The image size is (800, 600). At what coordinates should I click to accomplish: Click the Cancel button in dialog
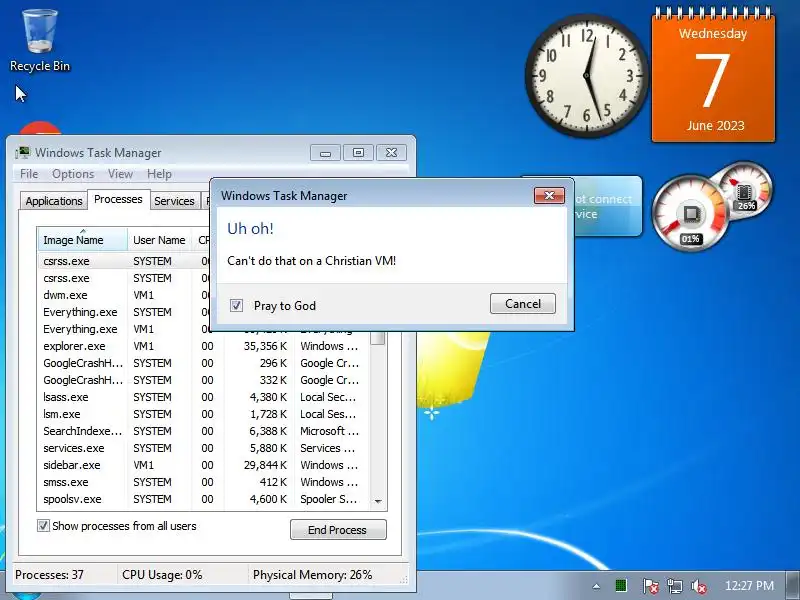(523, 304)
